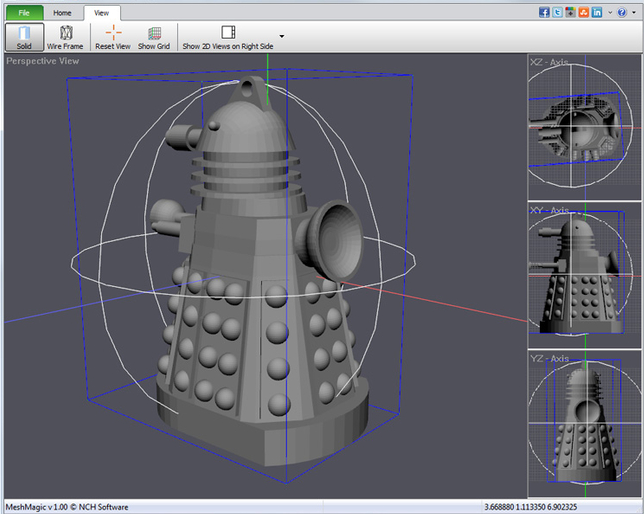Select the View tab

tap(101, 13)
